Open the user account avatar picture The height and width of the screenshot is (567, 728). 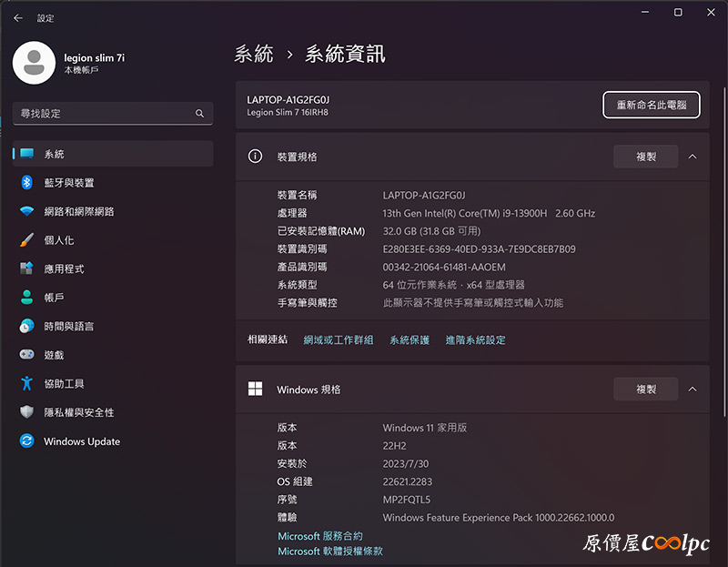point(34,63)
